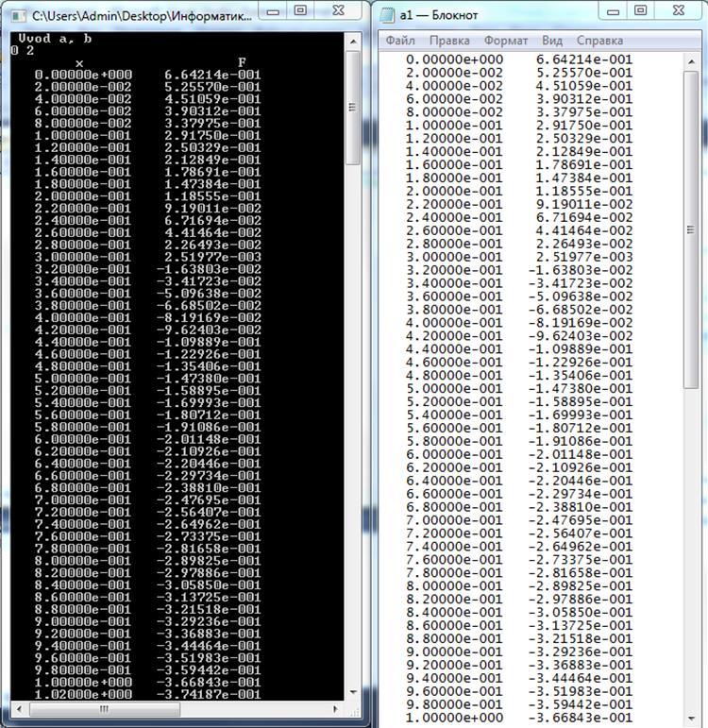Screen dimensions: 708x728
Task: Click console vertical scrollbar up arrow
Action: click(x=353, y=42)
